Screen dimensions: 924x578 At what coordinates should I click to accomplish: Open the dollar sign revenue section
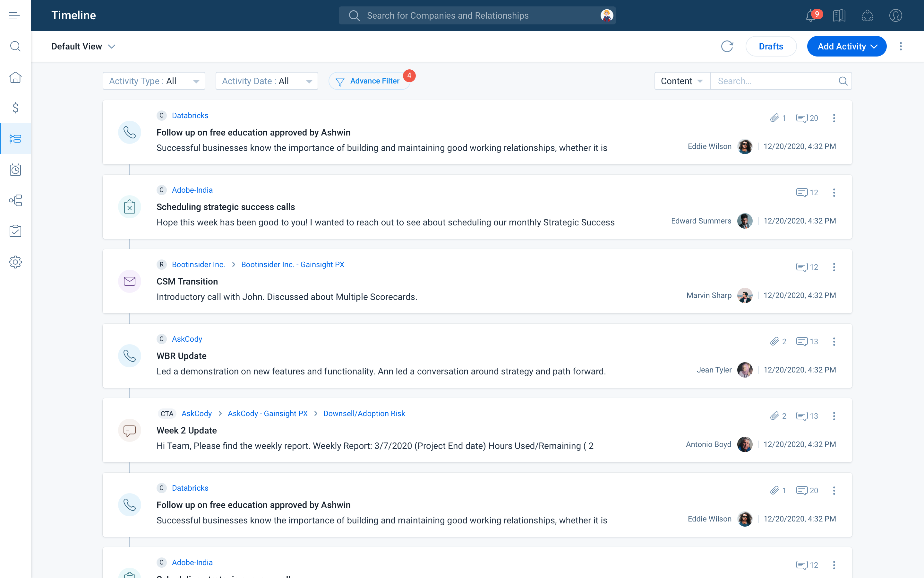pyautogui.click(x=15, y=108)
